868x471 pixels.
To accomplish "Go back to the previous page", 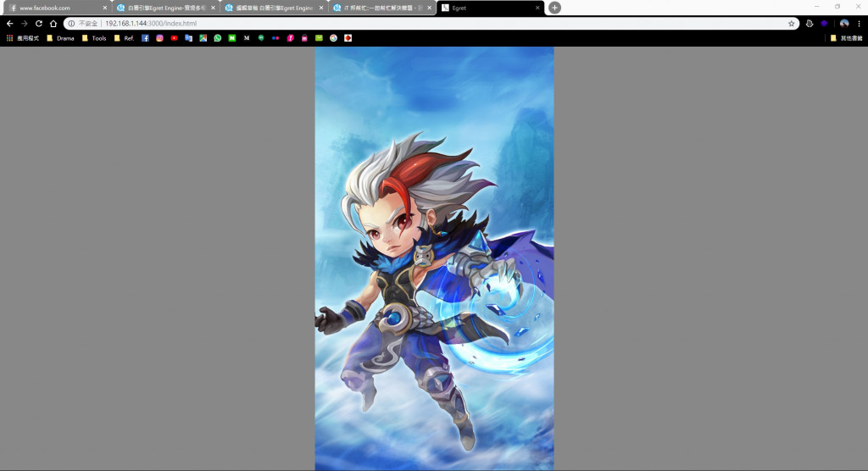I will click(10, 23).
